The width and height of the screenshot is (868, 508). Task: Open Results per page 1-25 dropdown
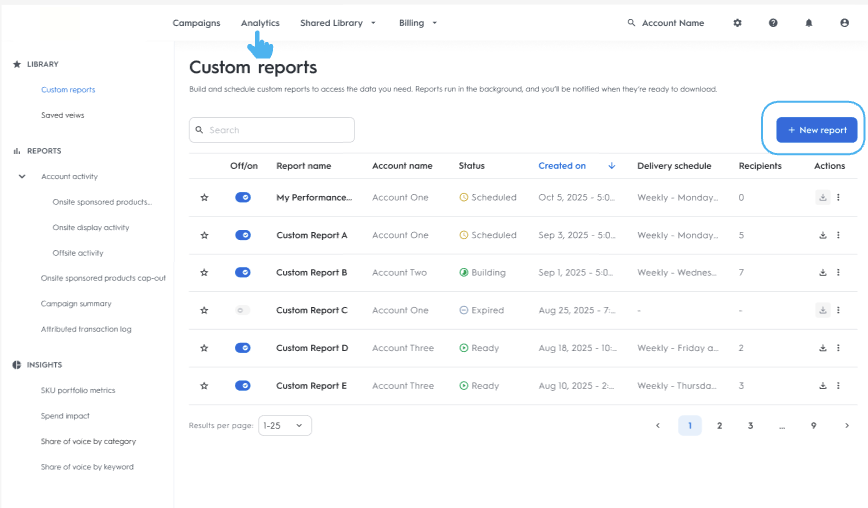tap(285, 426)
